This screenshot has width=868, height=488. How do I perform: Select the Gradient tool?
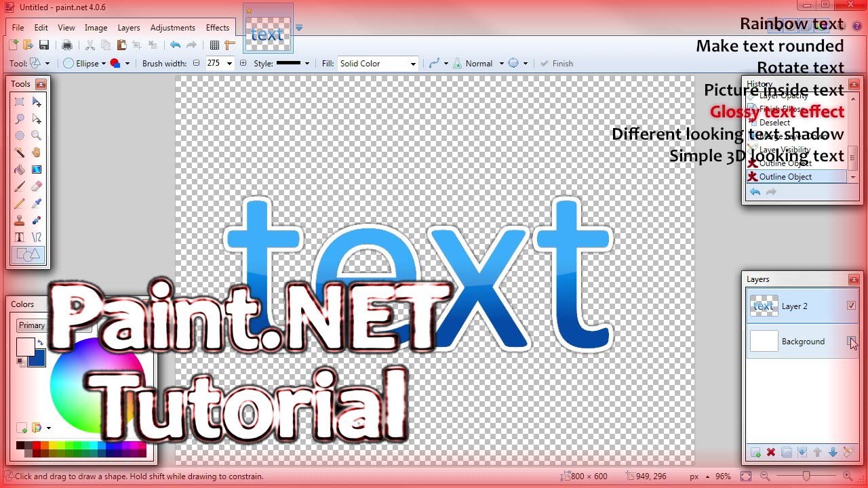click(37, 169)
